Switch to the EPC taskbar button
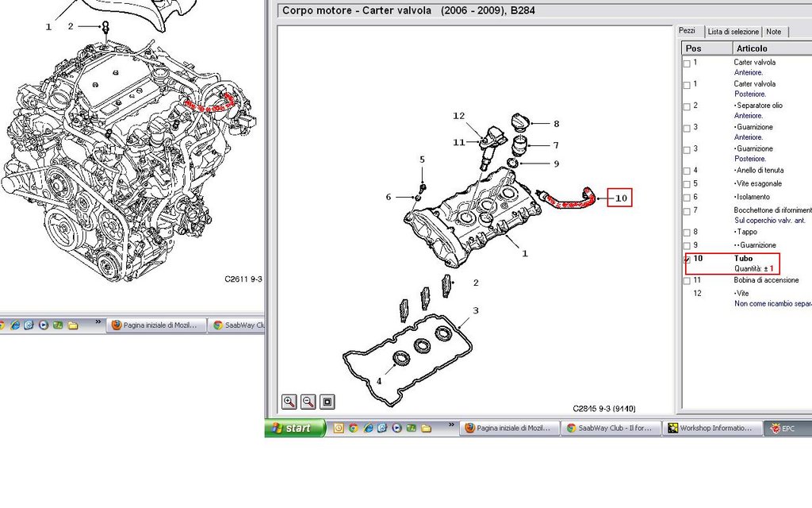 787,428
